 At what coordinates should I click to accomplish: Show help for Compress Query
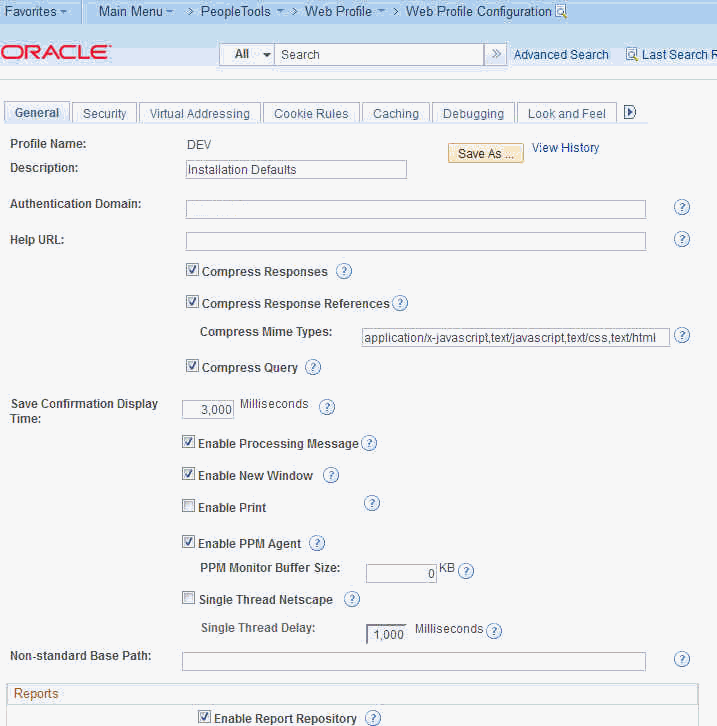click(313, 367)
